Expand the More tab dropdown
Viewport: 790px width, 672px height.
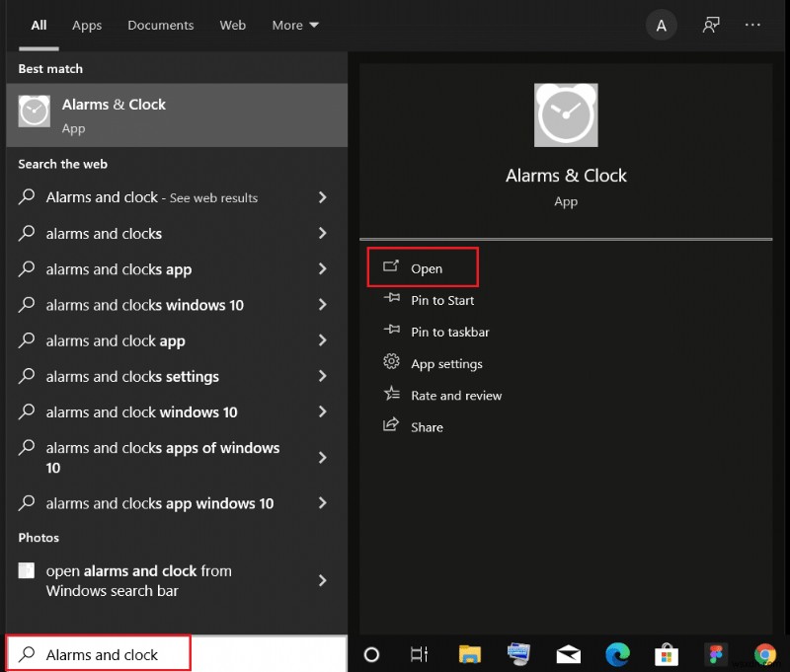[294, 25]
